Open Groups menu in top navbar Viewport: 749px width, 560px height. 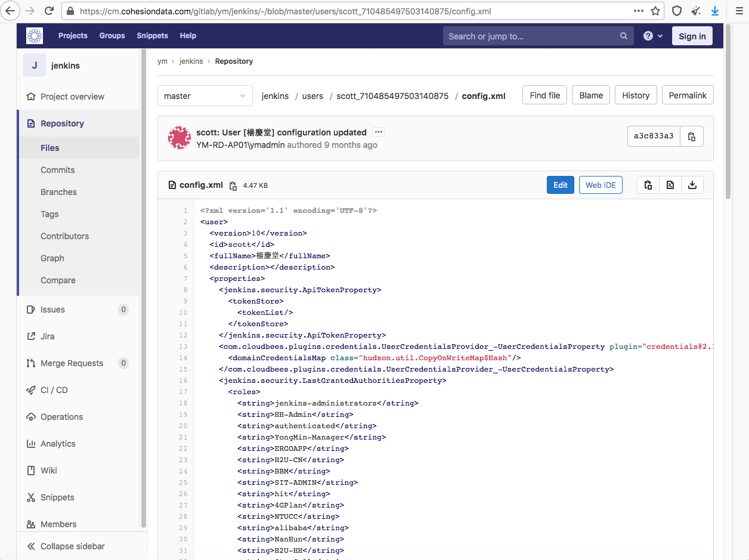112,36
